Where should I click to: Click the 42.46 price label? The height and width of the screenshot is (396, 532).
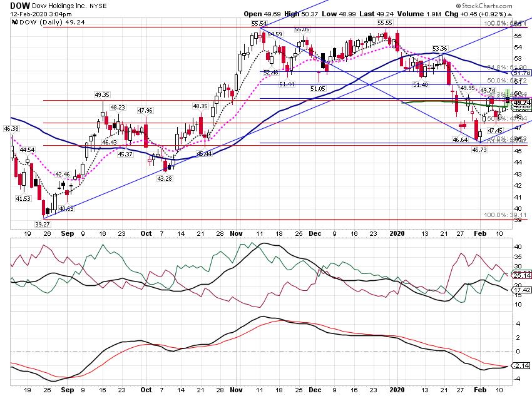pyautogui.click(x=63, y=175)
